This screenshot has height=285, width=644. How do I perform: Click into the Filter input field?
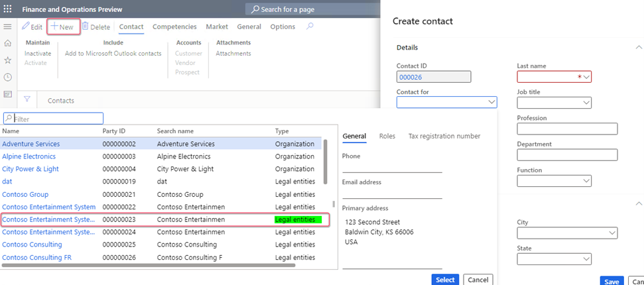(54, 119)
